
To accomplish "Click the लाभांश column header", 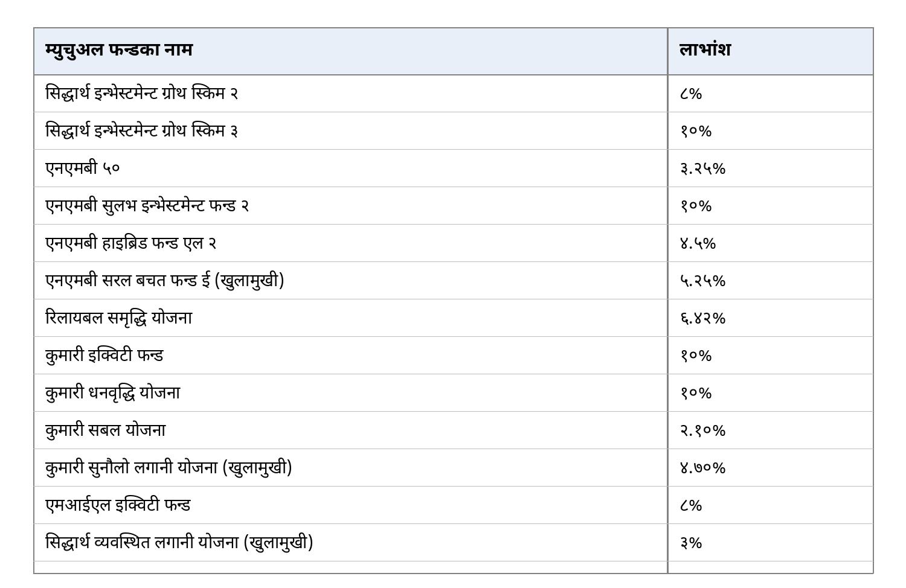I will [771, 51].
